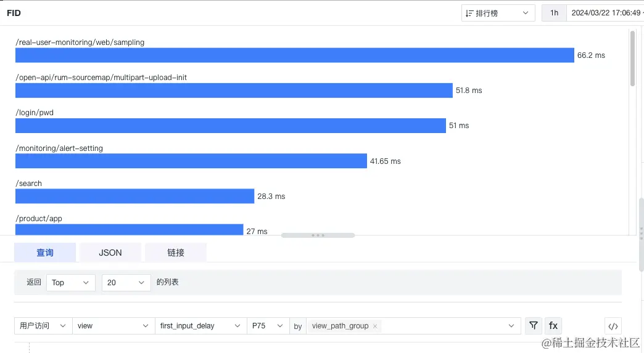Screen dimensions: 644x353
Task: Click the panel resize handle with dots
Action: pyautogui.click(x=318, y=235)
